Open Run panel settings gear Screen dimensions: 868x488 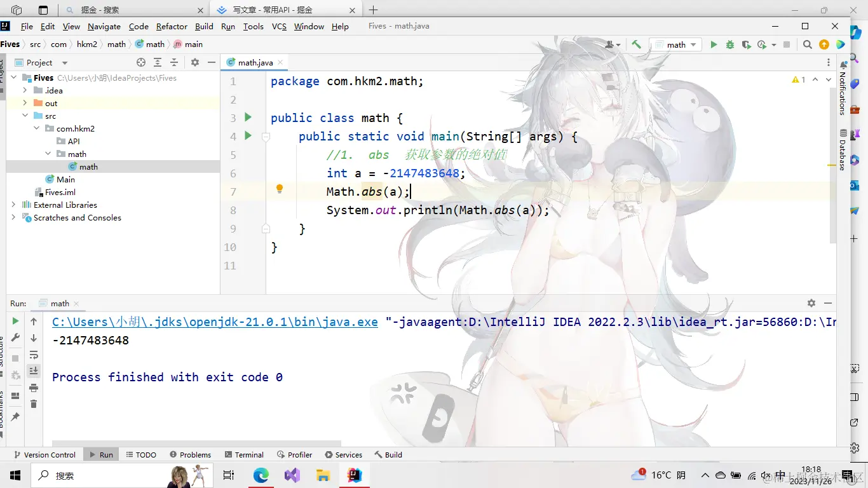click(x=811, y=303)
